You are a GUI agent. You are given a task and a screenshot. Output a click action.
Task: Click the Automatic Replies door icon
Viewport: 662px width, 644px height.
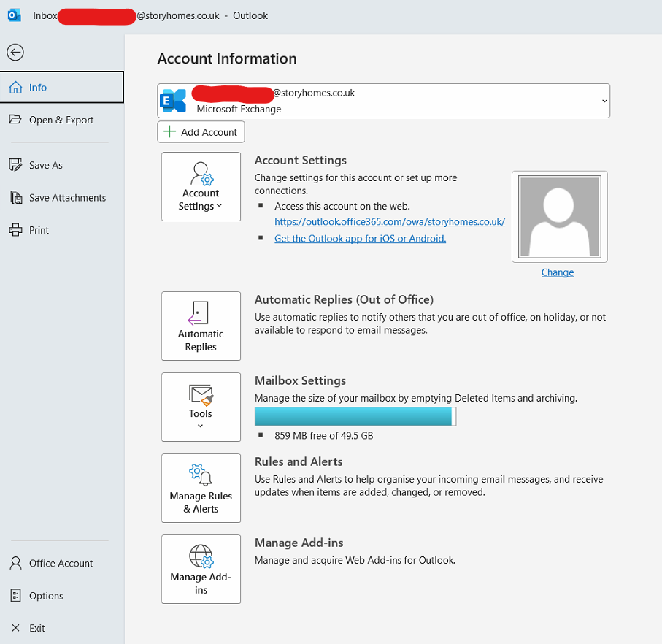pos(198,313)
